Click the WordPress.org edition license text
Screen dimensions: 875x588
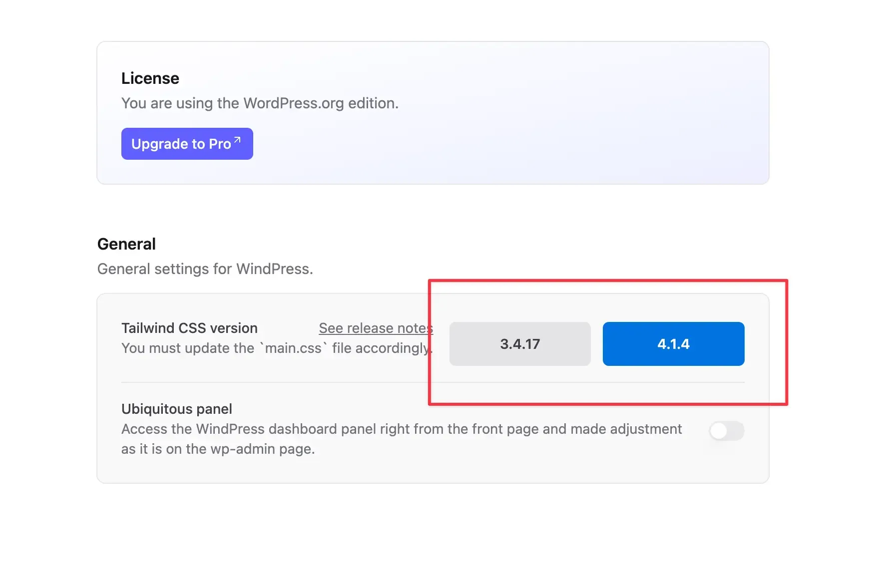point(260,103)
